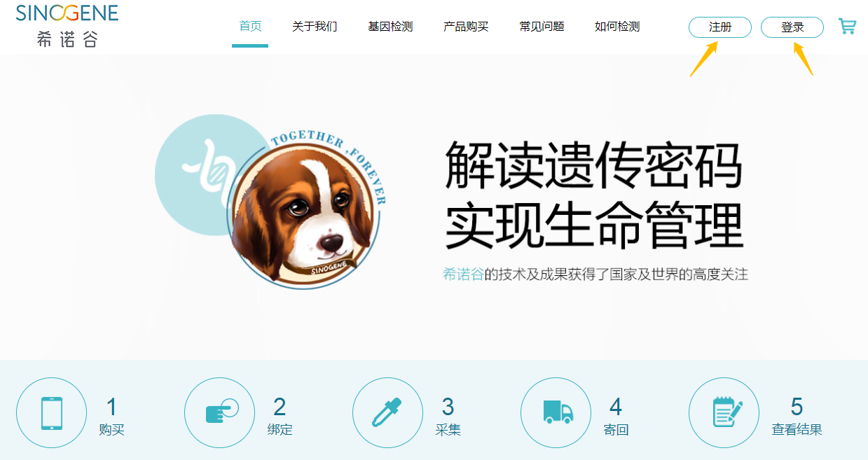Open 常见问题 in navigation bar
868x460 pixels.
tap(542, 27)
